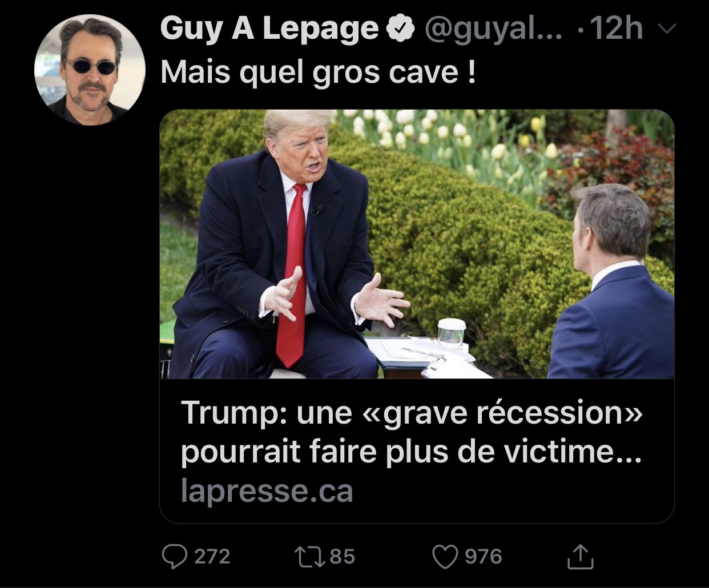Open the 12h timestamp link
This screenshot has width=709, height=588.
point(618,29)
